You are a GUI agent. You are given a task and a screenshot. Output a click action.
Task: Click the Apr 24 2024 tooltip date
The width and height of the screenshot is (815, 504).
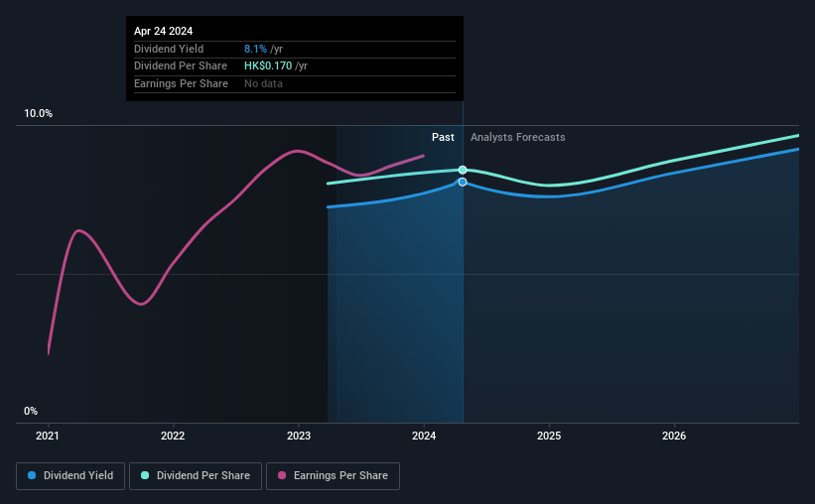tap(163, 31)
